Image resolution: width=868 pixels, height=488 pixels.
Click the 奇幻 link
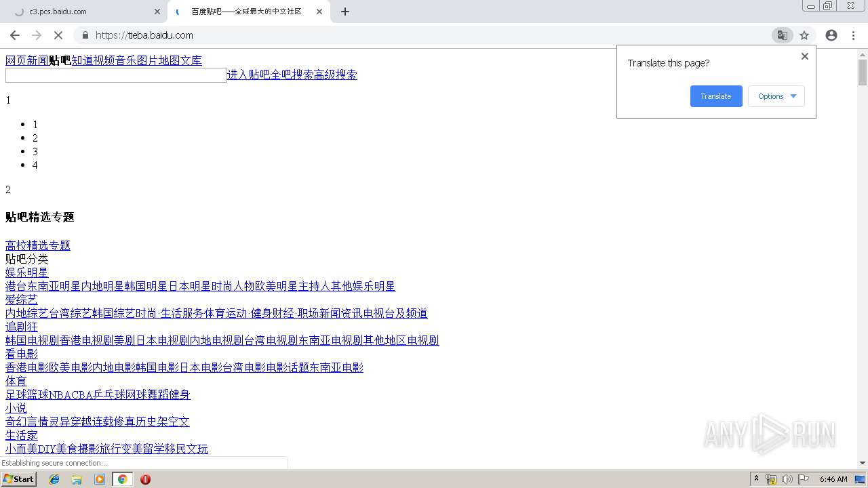16,422
